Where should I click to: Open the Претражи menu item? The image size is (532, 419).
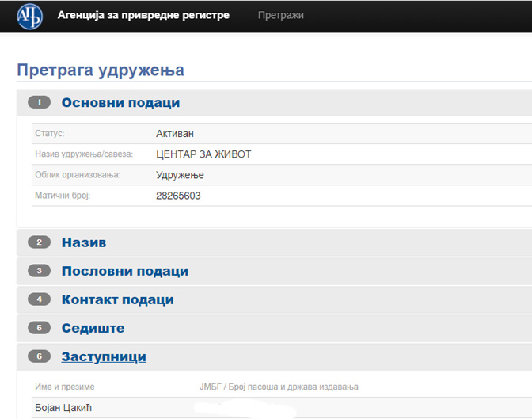[x=280, y=15]
